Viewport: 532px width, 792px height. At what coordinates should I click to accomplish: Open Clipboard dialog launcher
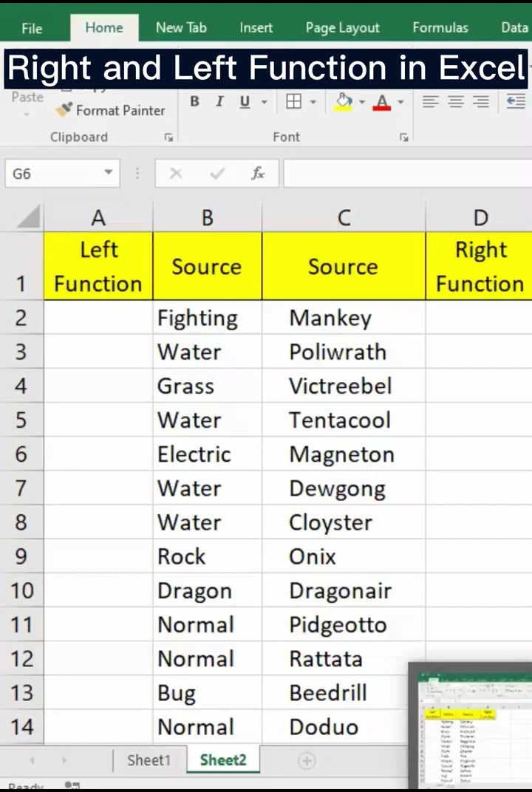(168, 137)
